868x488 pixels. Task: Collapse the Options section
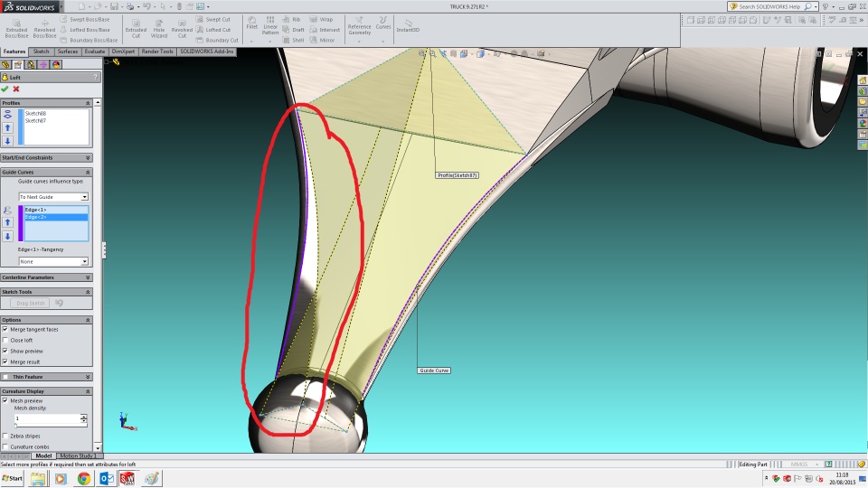88,320
